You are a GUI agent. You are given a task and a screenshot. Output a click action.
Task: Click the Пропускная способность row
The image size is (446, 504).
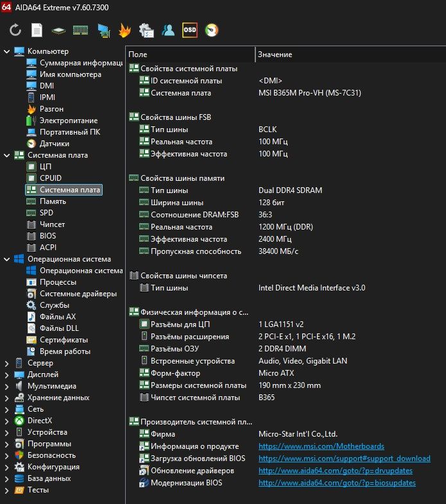(286, 251)
